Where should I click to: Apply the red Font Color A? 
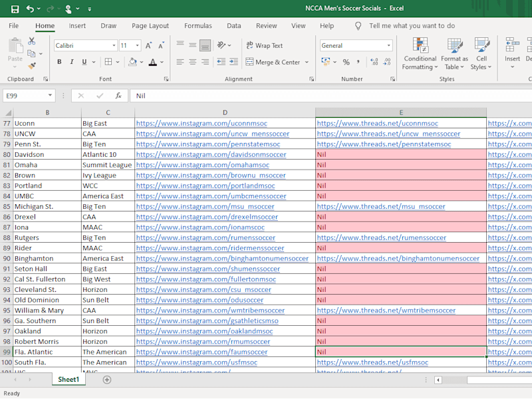click(153, 62)
